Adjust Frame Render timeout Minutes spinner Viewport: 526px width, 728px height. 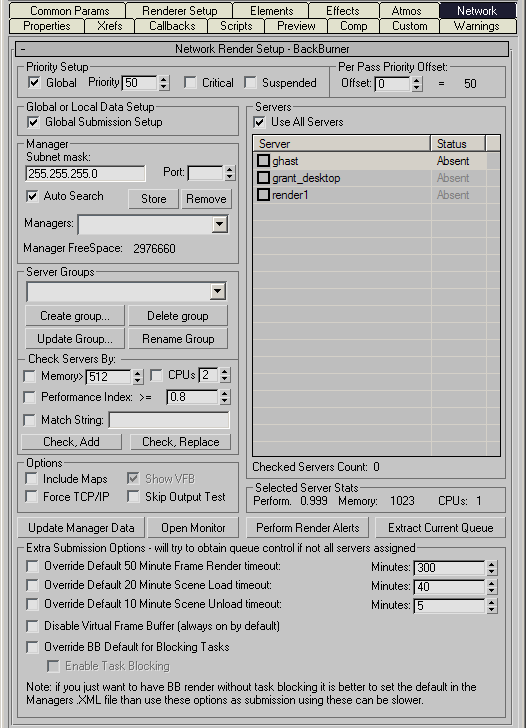492,567
